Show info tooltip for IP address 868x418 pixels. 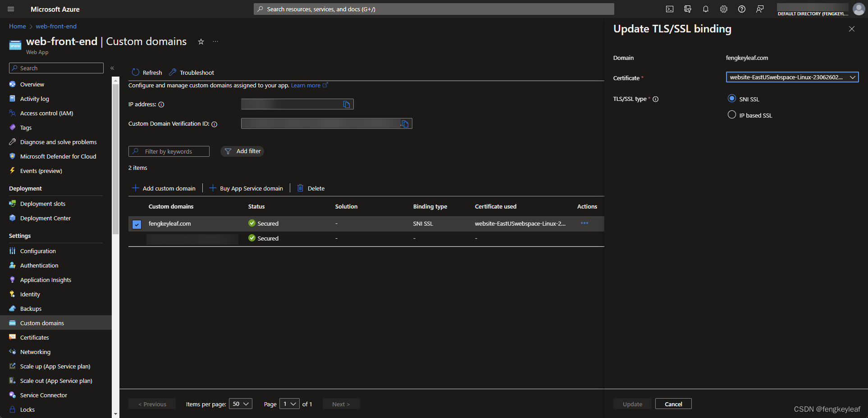[161, 104]
